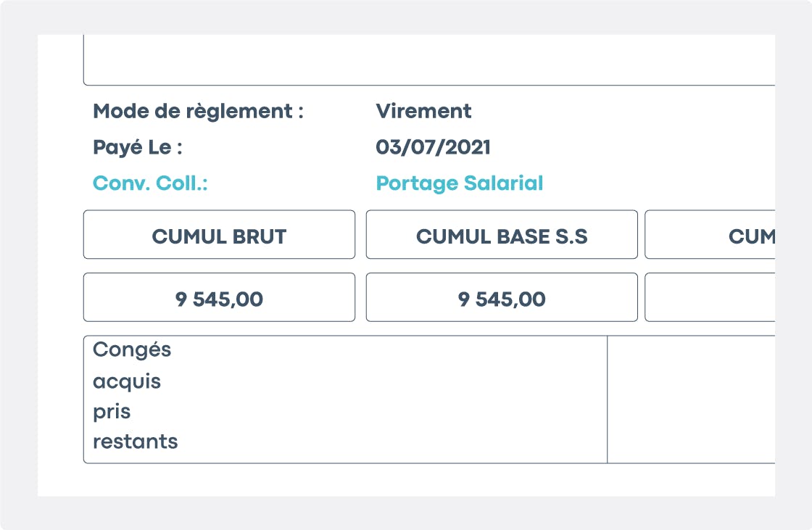Screen dimensions: 812x530
Task: Click the CUMUL BRUT header box
Action: pyautogui.click(x=219, y=235)
